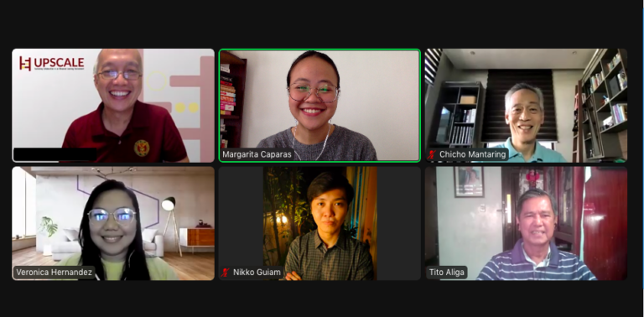
Task: Click the bookshelf behind Margarita Caparas
Action: pos(232,99)
